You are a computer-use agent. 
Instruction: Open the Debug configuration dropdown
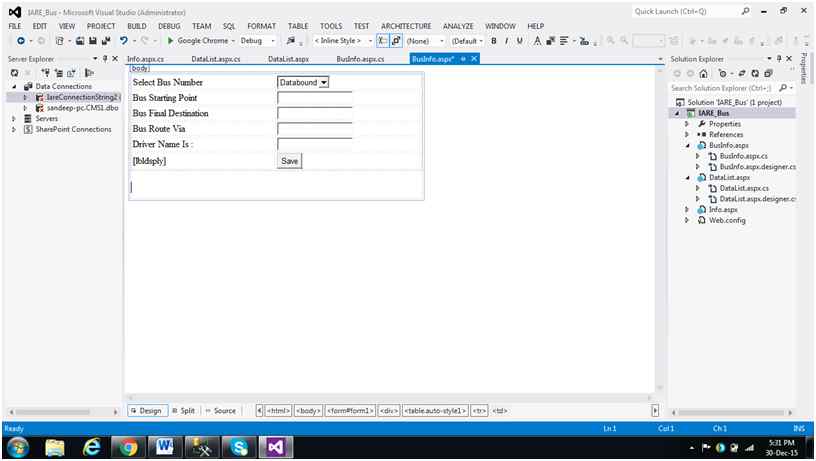point(273,41)
